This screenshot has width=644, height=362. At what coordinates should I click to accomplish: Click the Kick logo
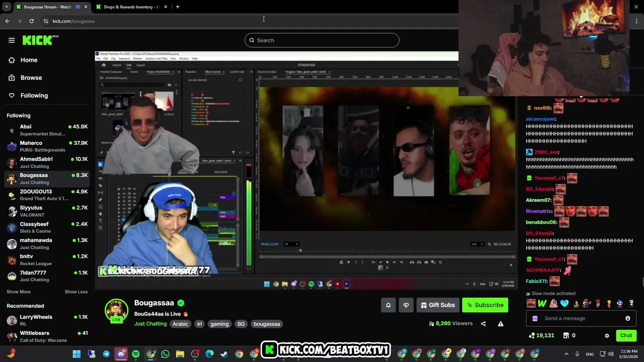40,40
